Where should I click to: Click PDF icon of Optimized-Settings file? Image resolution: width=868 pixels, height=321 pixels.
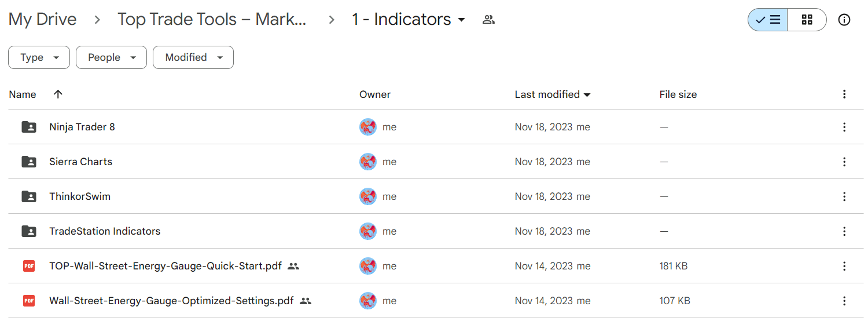(29, 301)
